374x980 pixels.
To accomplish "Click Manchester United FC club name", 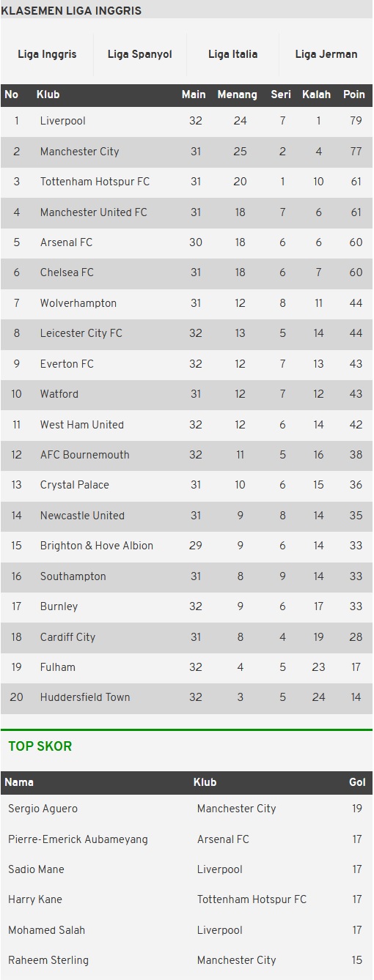I will coord(93,212).
